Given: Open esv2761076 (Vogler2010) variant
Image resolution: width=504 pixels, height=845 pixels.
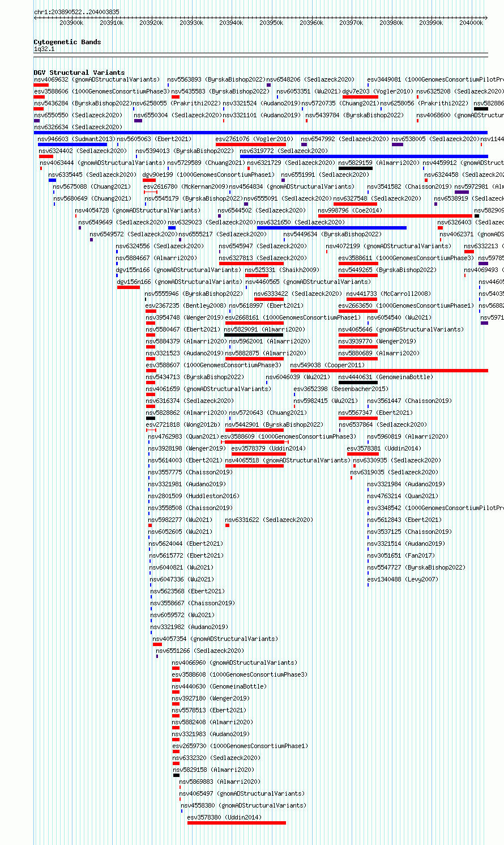Looking at the screenshot, I should [254, 139].
